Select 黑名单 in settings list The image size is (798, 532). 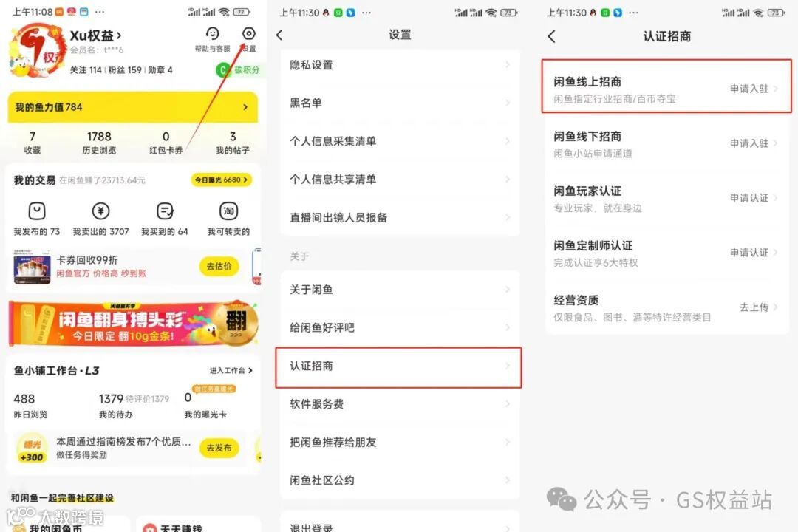pyautogui.click(x=400, y=103)
